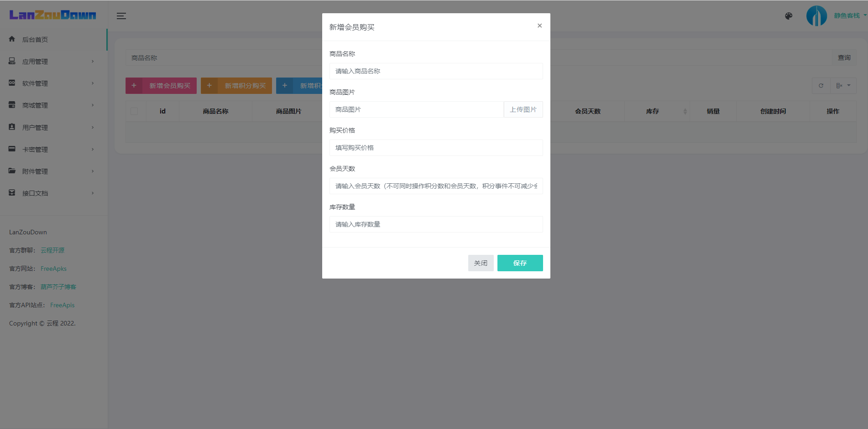The image size is (868, 429).
Task: Collapse the sidebar using the hamburger icon
Action: point(121,16)
